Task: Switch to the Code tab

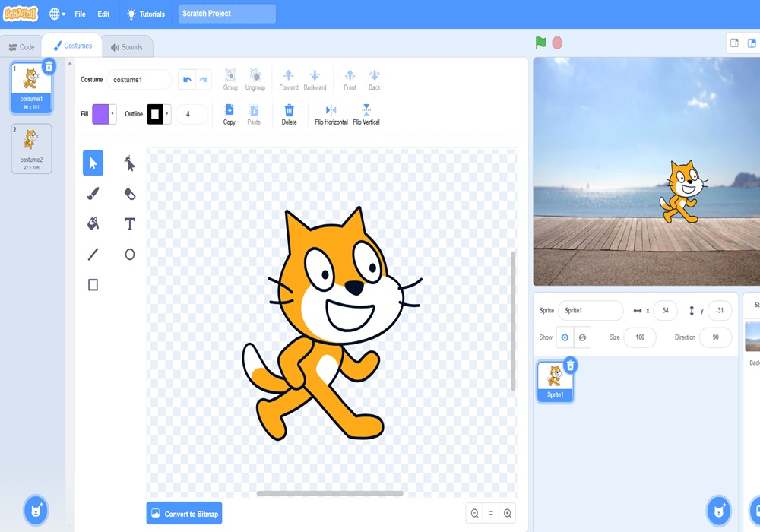Action: [22, 47]
